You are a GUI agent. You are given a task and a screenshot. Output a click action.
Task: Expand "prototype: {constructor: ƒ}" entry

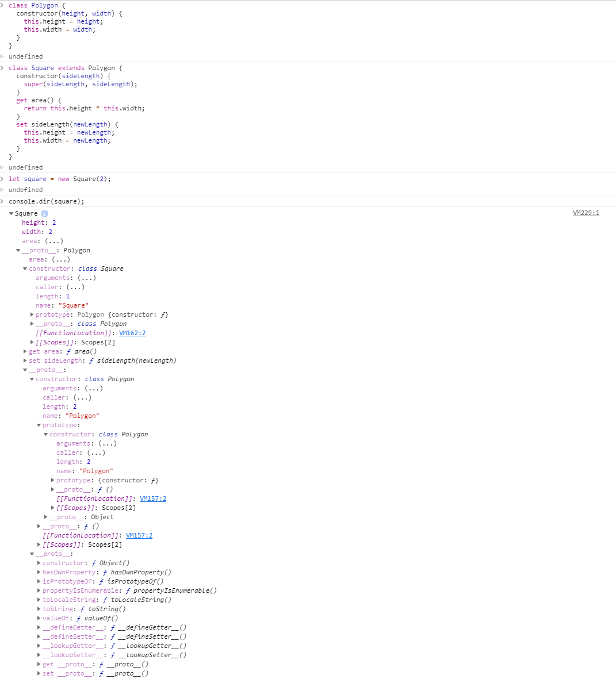click(x=53, y=481)
